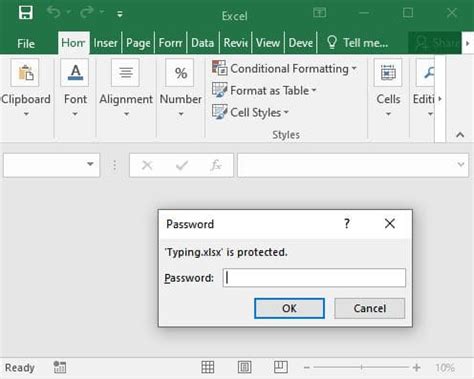Expand the Alignment group dropdown arrow
Screen dimensions: 474x379
126,114
